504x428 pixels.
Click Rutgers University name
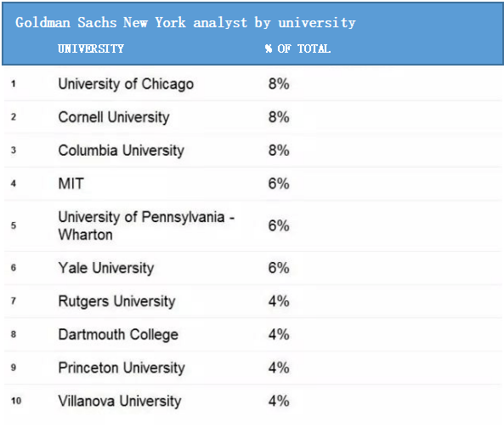(116, 301)
